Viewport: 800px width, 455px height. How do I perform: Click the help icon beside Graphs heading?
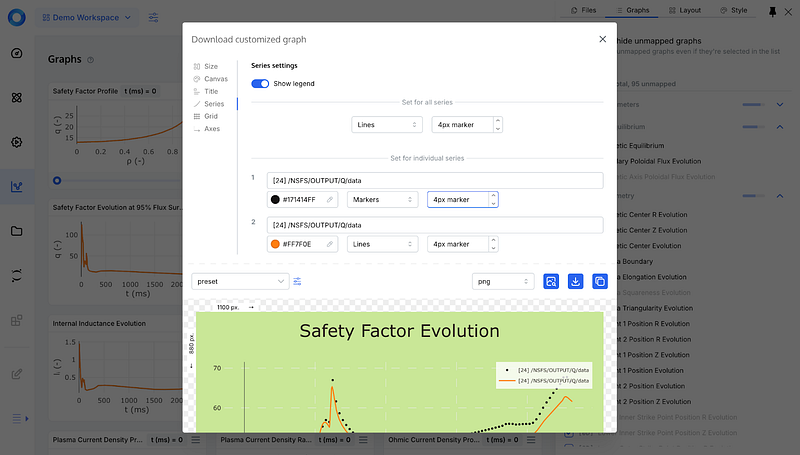90,60
